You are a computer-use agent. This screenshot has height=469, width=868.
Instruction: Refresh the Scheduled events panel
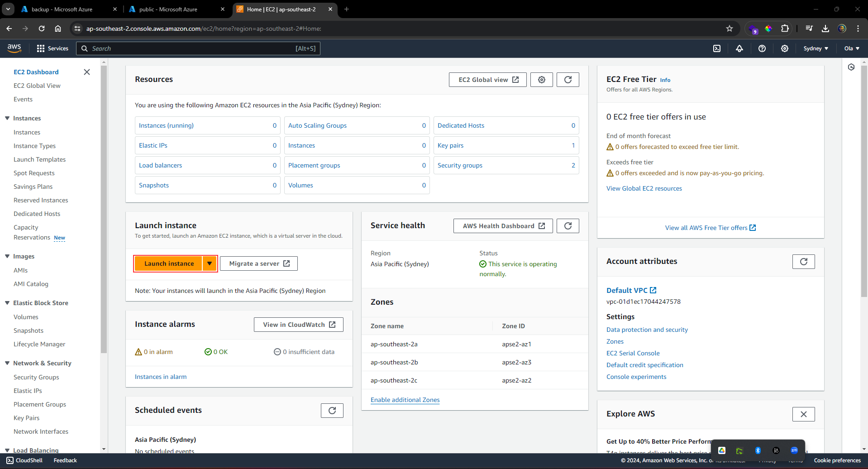tap(332, 411)
